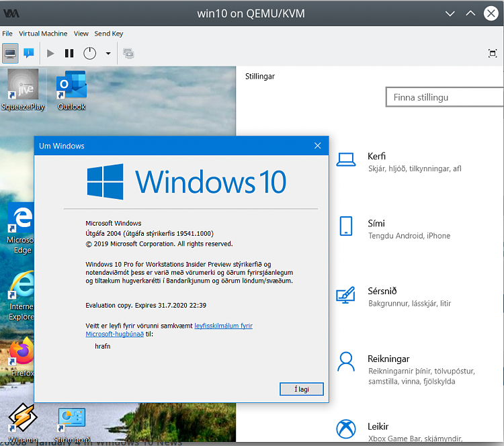This screenshot has width=504, height=446.
Task: Open SqueezePlay desktop shortcut
Action: tap(23, 90)
